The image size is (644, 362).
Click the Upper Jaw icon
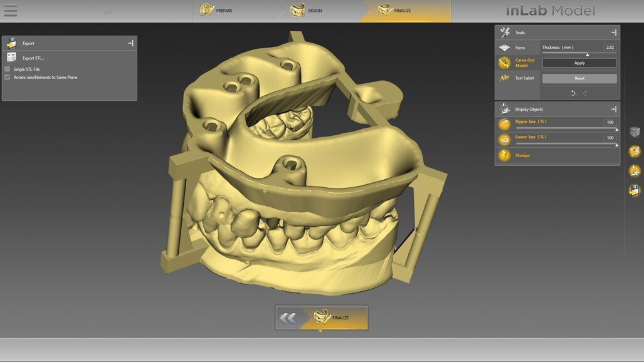click(x=505, y=123)
